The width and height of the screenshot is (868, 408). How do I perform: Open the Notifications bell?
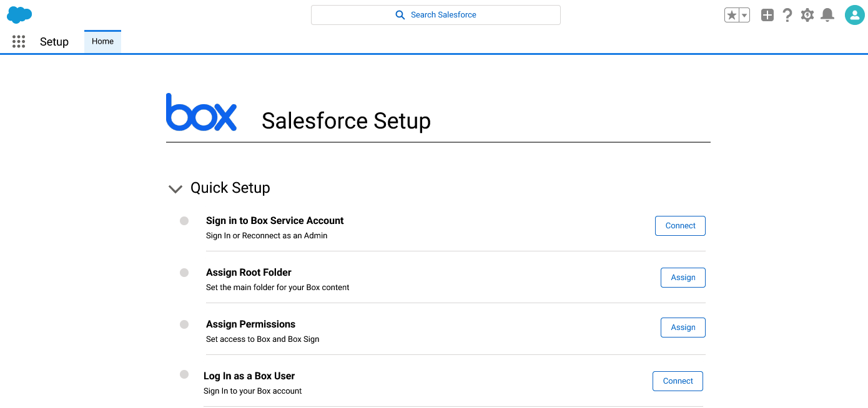[x=827, y=15]
